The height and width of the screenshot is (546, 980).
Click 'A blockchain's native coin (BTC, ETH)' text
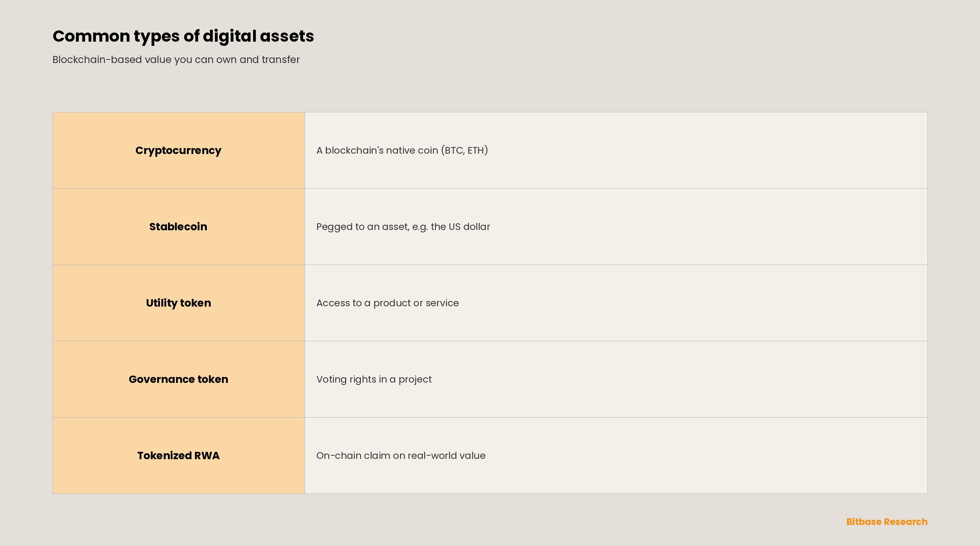click(402, 150)
